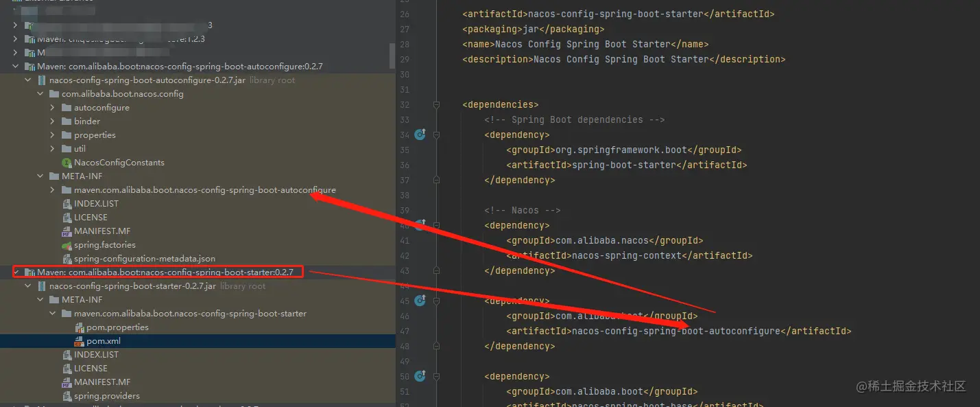
Task: Click the starter MANIFEST.MF file icon
Action: 67,382
